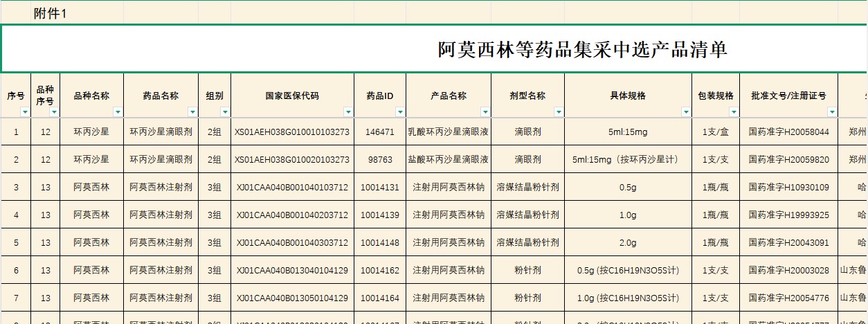Select cell with drug ID 146471

(x=380, y=132)
